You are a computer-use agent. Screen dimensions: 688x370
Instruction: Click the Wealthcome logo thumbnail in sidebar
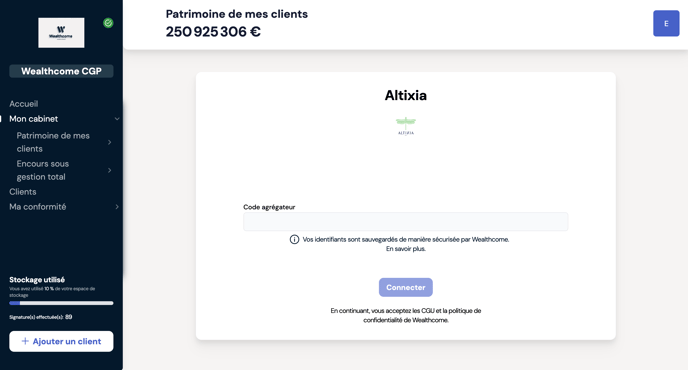pyautogui.click(x=61, y=33)
